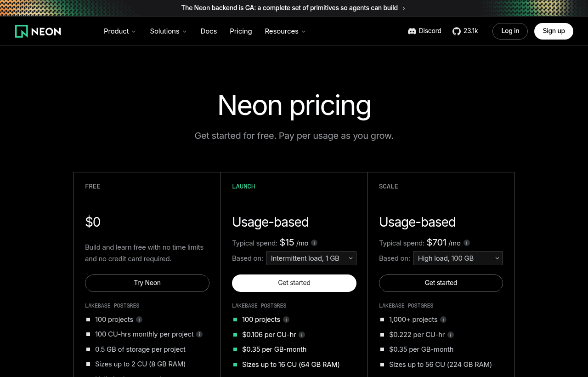Click the Discord text link

tap(430, 31)
